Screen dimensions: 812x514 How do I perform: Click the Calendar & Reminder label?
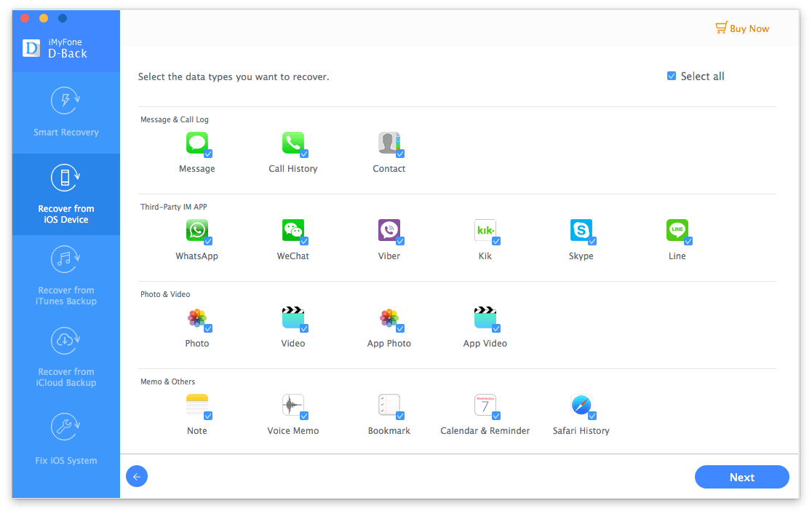(x=485, y=430)
